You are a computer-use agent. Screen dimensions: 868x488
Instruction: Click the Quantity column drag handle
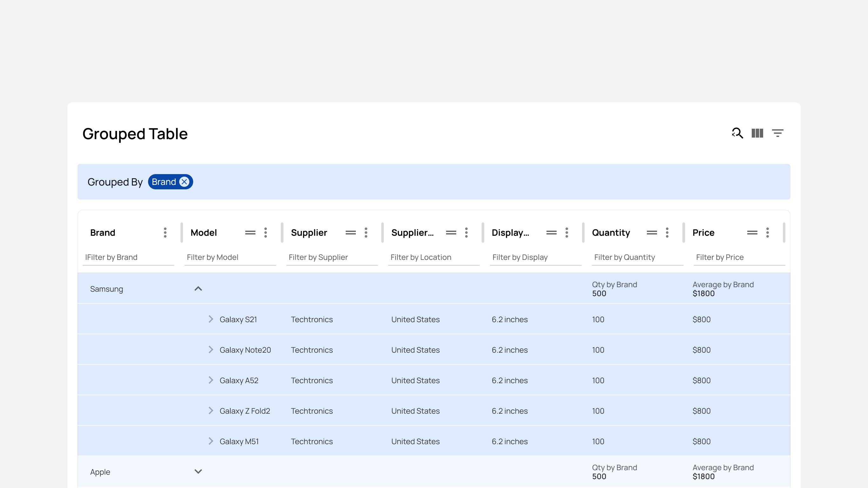coord(652,233)
